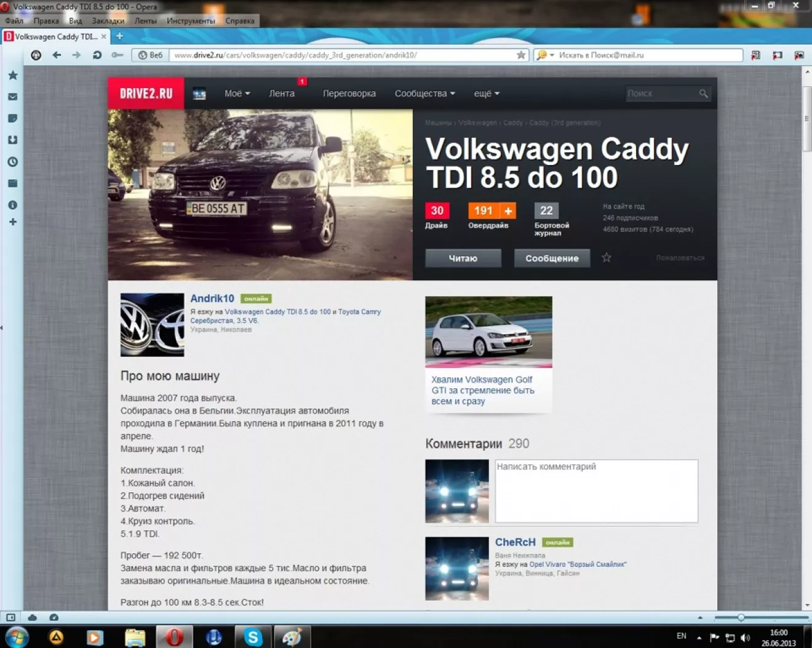
Task: Select the Volkswagen Caddy TDI tab
Action: click(x=55, y=36)
